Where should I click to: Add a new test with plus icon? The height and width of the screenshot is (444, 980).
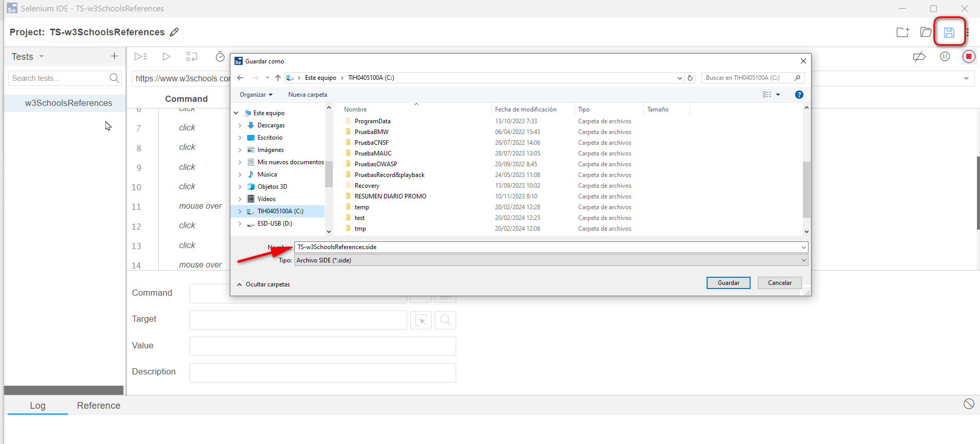coord(114,56)
